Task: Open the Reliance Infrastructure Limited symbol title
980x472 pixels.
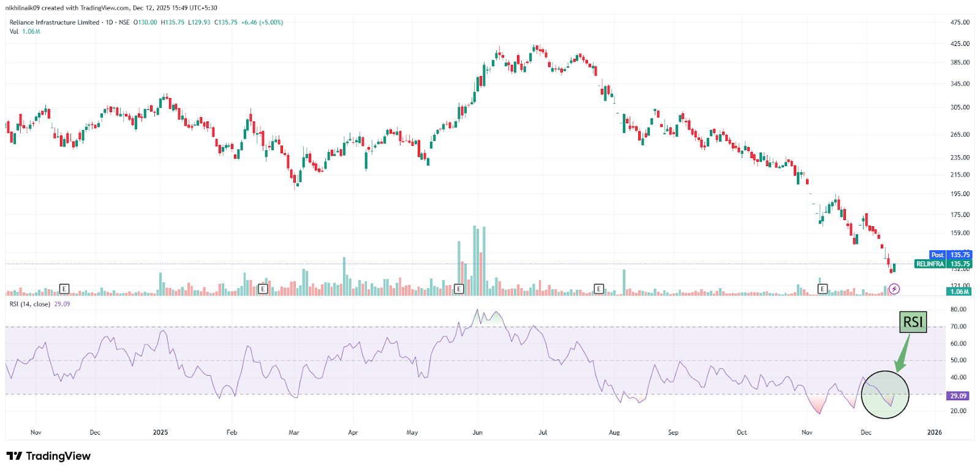Action: click(54, 23)
